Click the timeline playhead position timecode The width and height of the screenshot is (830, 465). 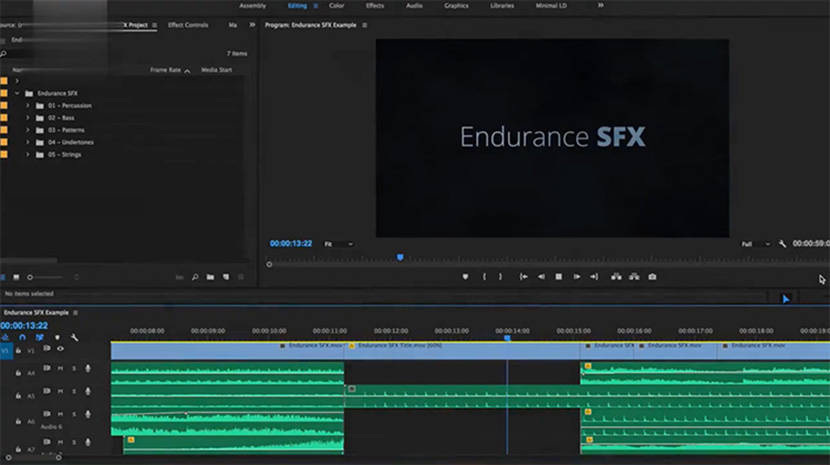tap(24, 326)
